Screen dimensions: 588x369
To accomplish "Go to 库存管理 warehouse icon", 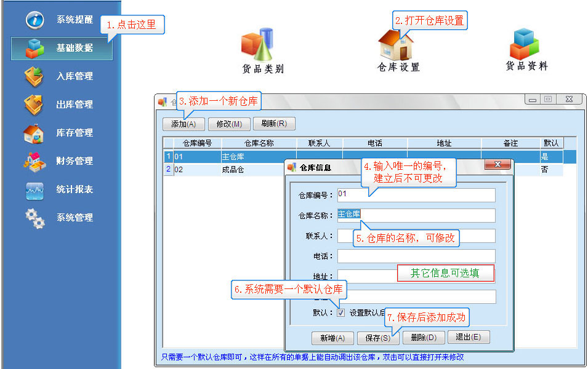I will click(x=34, y=133).
